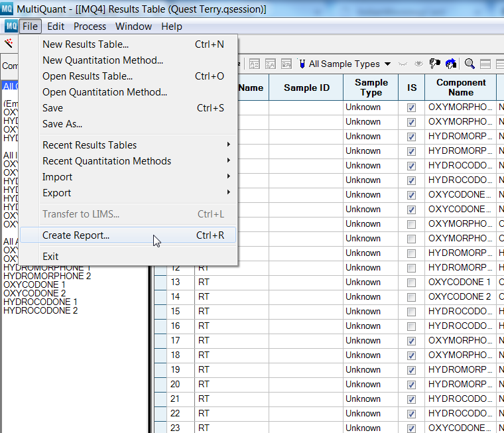The height and width of the screenshot is (433, 504).
Task: Click the magnifying glass find icon
Action: pyautogui.click(x=470, y=64)
